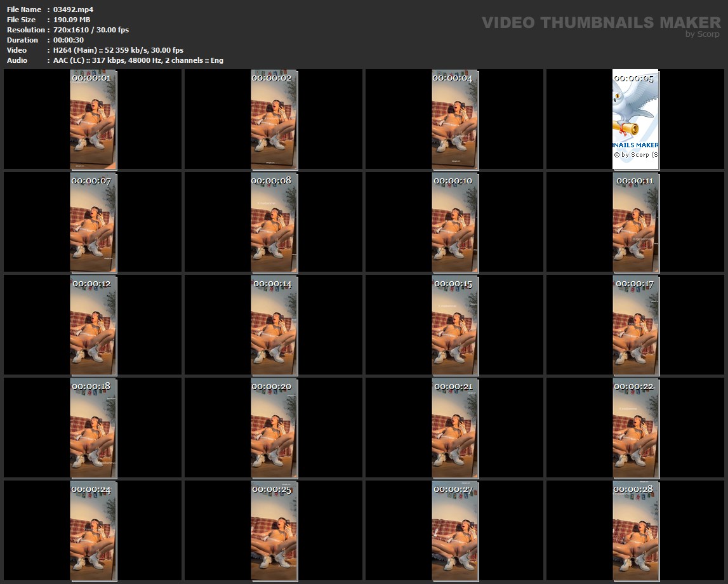Image resolution: width=728 pixels, height=584 pixels.
Task: Click the "by Scorp" credit text
Action: point(702,34)
